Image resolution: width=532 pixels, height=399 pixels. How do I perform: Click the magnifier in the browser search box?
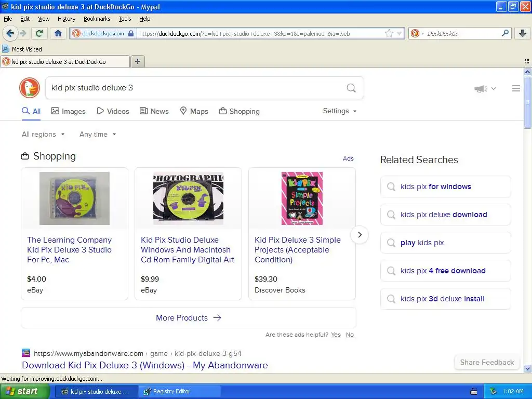pyautogui.click(x=505, y=33)
